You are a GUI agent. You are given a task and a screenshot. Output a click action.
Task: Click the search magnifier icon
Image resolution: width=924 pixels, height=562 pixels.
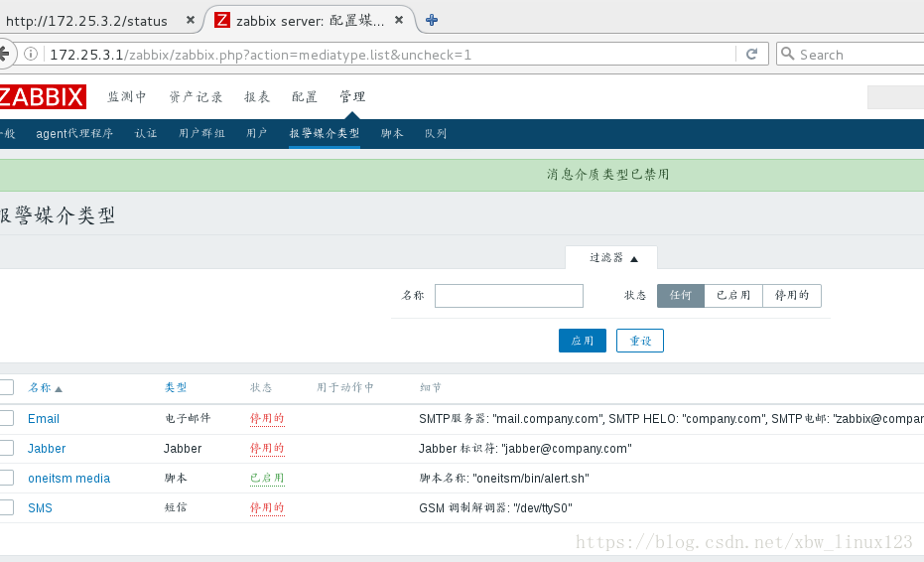tap(787, 54)
